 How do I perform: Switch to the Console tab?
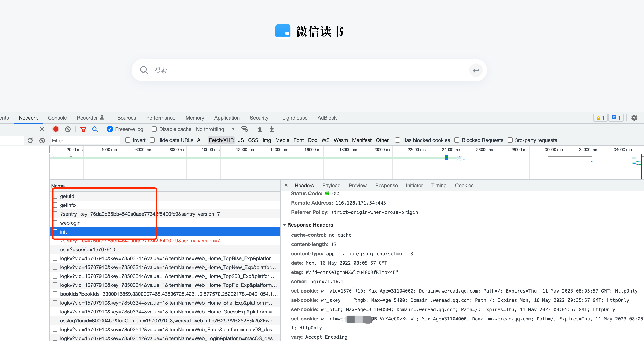tap(57, 117)
